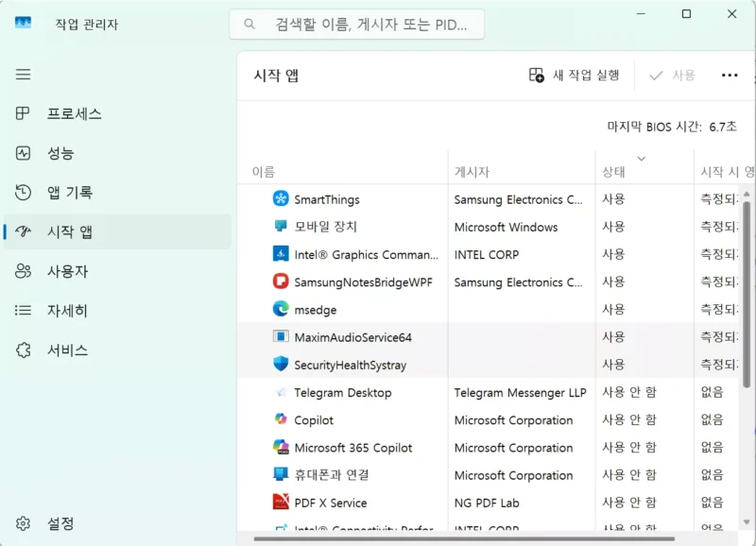The image size is (756, 546).
Task: Click the Task Manager app icon in title bar
Action: point(23,23)
